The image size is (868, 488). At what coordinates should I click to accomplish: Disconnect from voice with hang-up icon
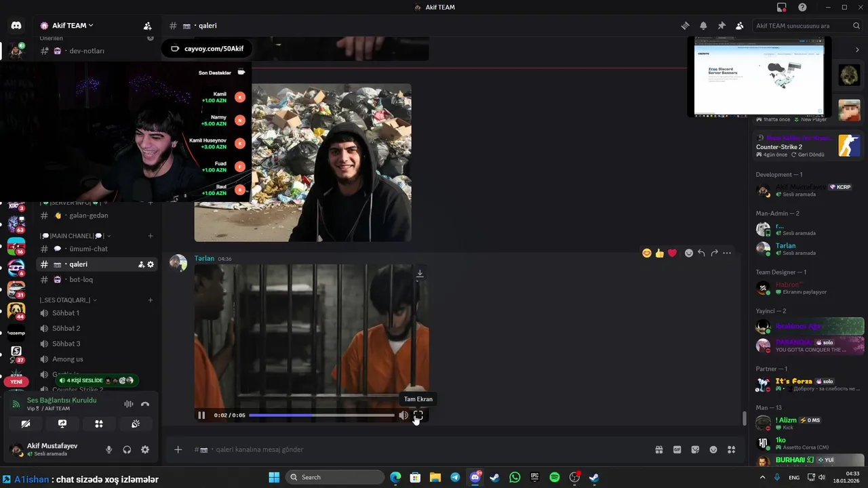tap(145, 404)
